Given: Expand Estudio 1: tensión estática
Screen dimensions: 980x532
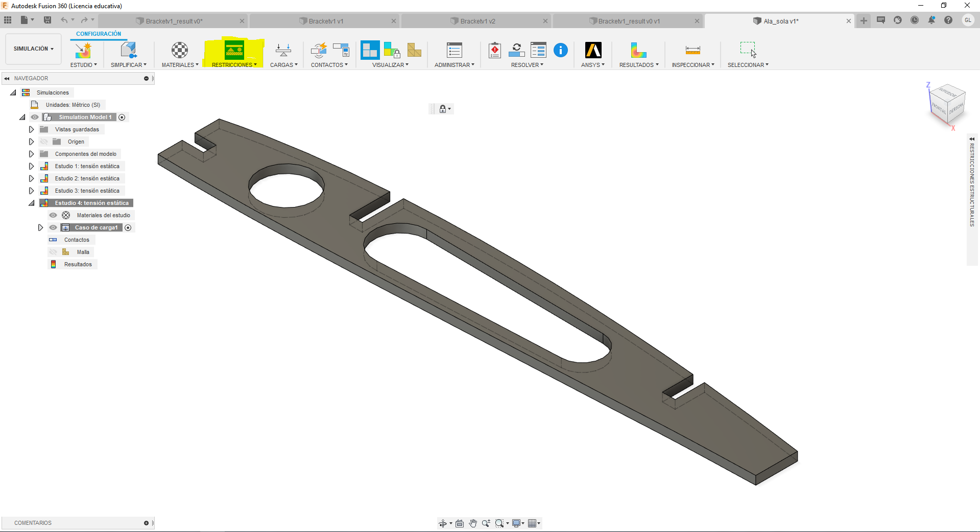Looking at the screenshot, I should (31, 166).
